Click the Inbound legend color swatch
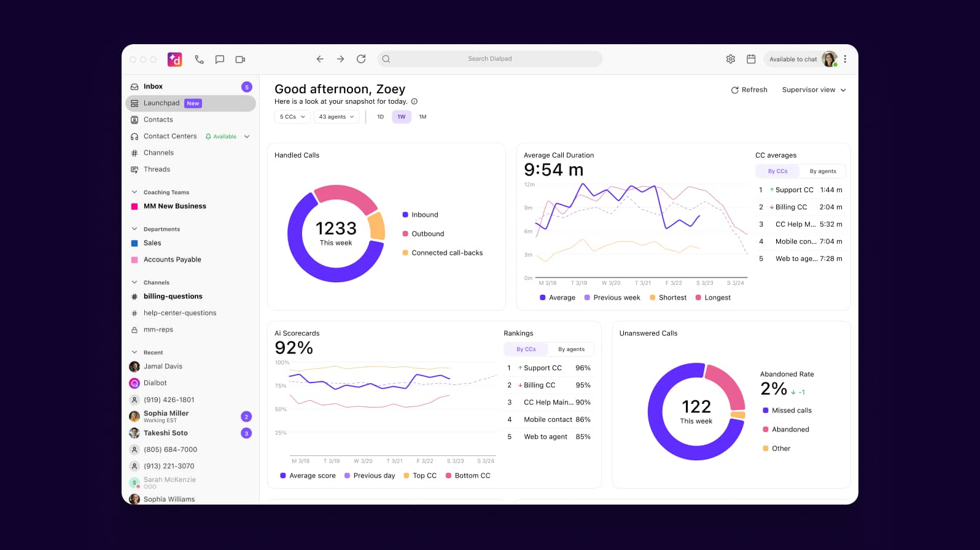Screen dimensions: 980x550 pos(405,215)
